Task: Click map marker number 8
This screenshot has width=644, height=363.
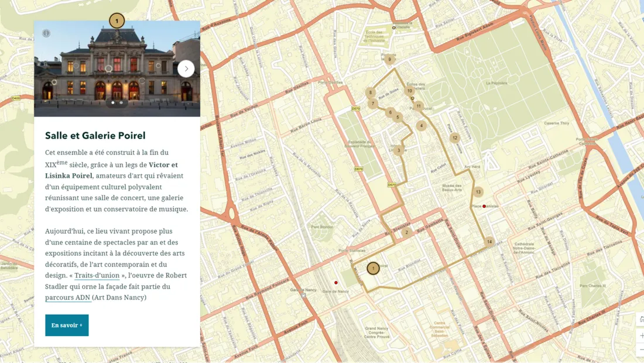Action: coord(370,92)
